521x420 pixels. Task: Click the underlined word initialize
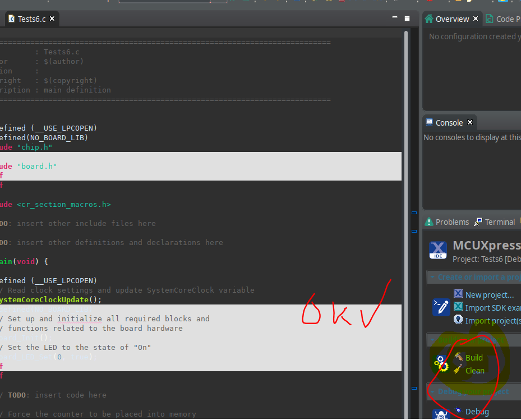click(80, 319)
